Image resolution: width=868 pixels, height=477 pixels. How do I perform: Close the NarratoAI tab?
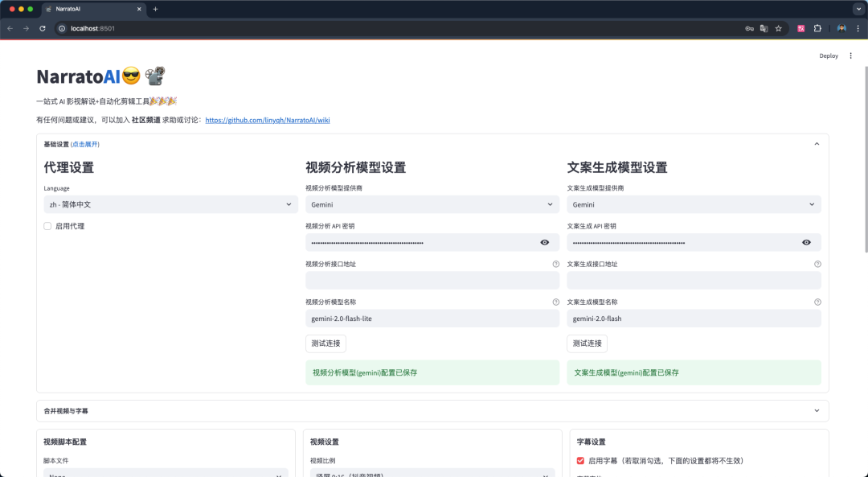point(139,9)
